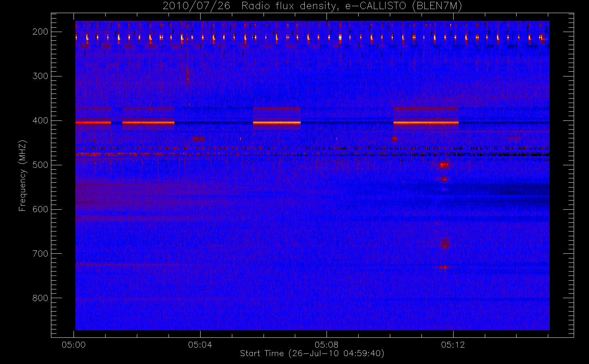The height and width of the screenshot is (364, 589).
Task: Click the 05:08 time tick label
Action: pos(327,345)
